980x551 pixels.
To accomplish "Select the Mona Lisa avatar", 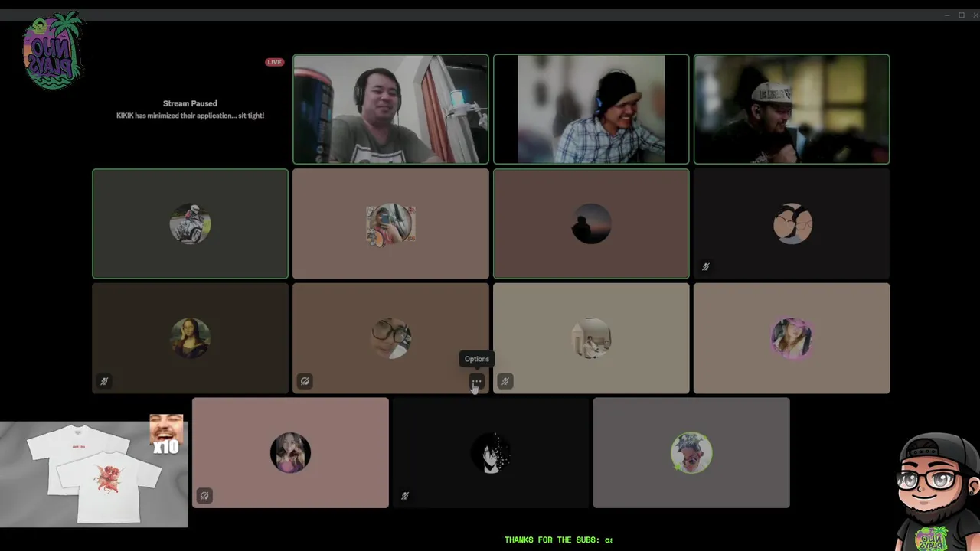I will 190,338.
